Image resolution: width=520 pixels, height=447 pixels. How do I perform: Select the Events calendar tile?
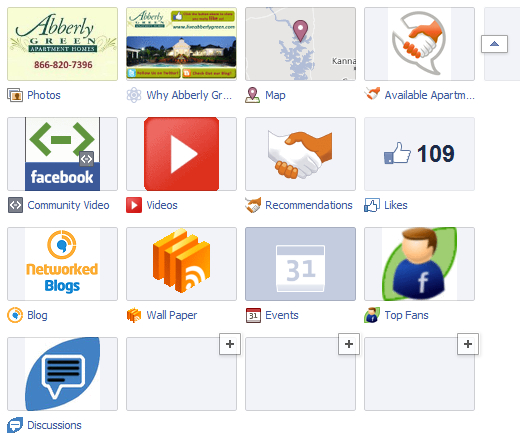300,264
